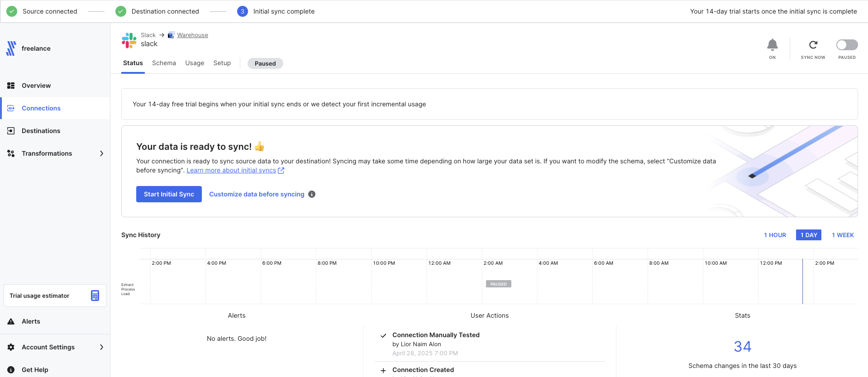
Task: Expand the Account Settings chevron
Action: [101, 347]
